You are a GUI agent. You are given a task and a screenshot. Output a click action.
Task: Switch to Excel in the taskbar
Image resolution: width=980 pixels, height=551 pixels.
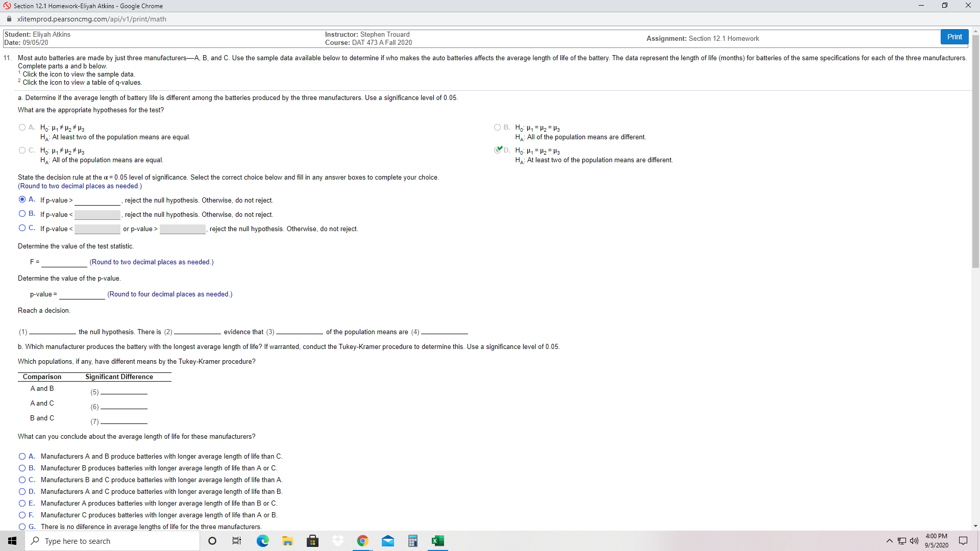click(437, 541)
